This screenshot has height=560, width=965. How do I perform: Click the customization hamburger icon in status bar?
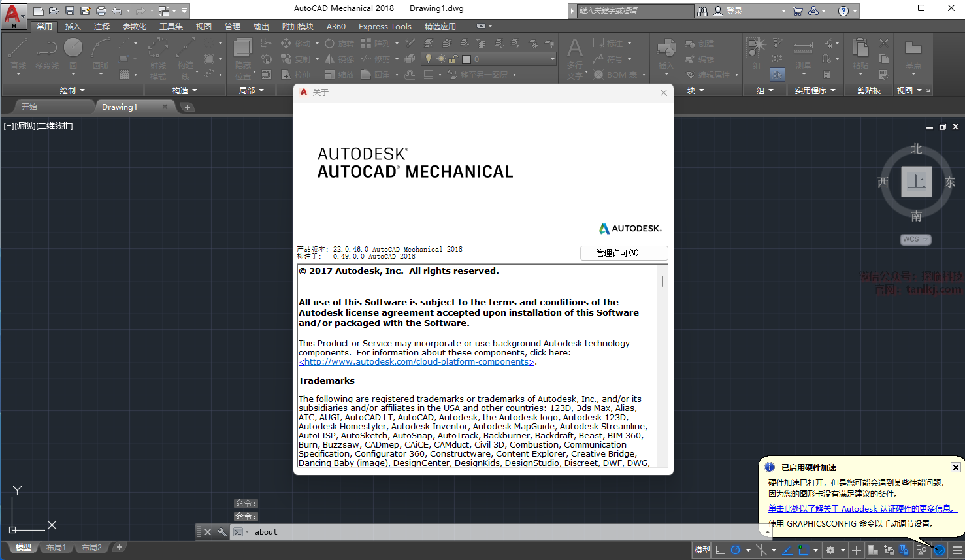[957, 550]
